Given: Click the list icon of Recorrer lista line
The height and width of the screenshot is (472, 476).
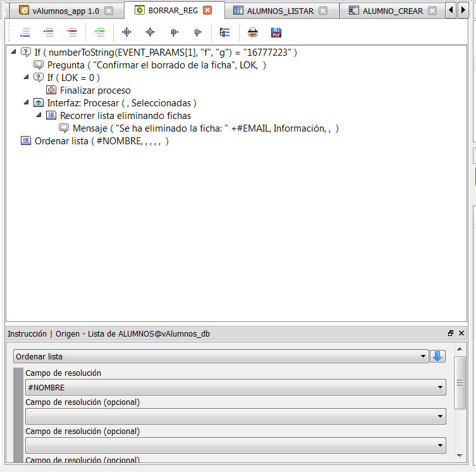Looking at the screenshot, I should (51, 115).
